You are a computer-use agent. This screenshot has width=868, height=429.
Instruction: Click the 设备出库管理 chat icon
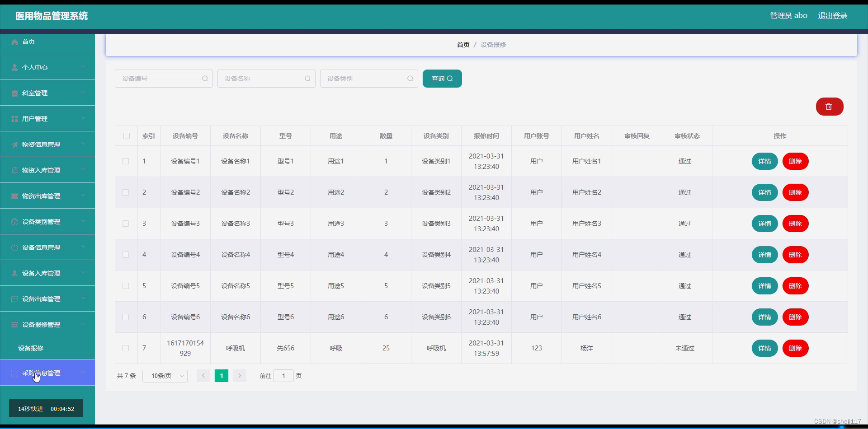tap(14, 298)
